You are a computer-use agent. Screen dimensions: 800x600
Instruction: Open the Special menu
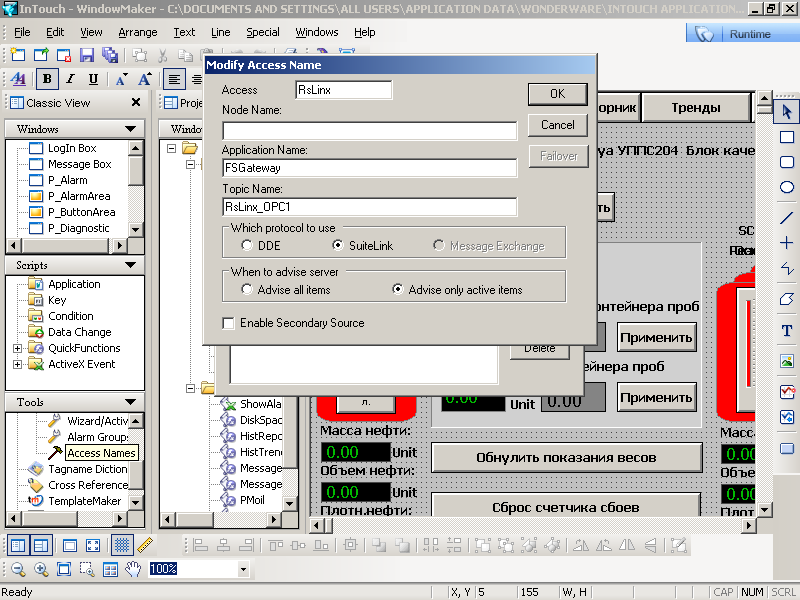(x=262, y=32)
